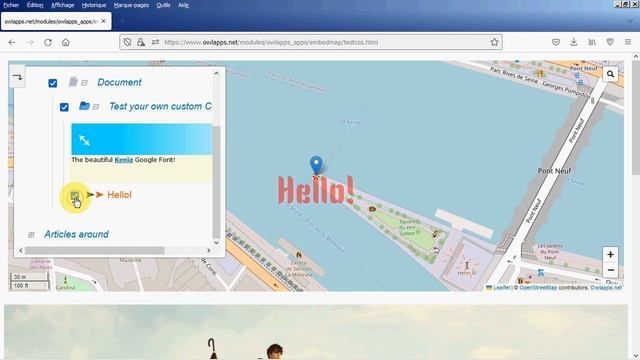This screenshot has height=360, width=640.
Task: Select the Document tree label
Action: coord(119,82)
